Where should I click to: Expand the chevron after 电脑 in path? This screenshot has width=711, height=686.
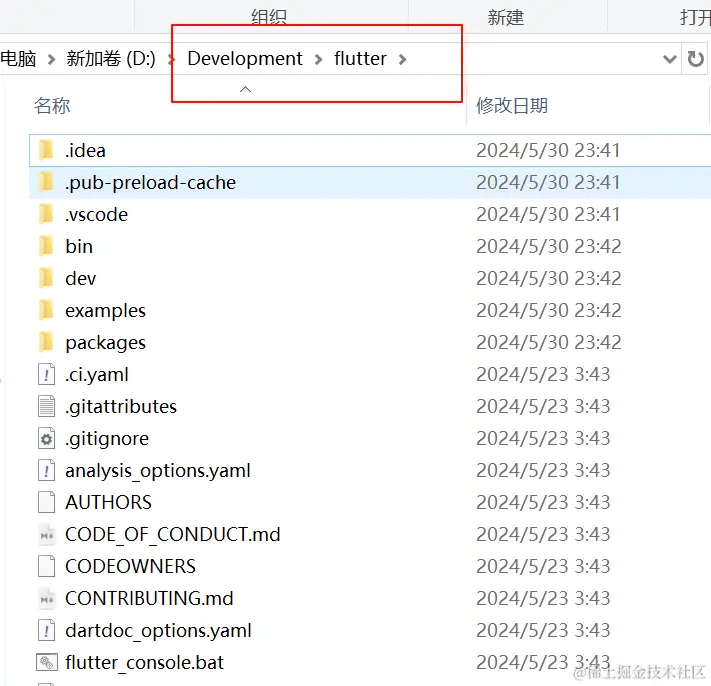pos(51,59)
